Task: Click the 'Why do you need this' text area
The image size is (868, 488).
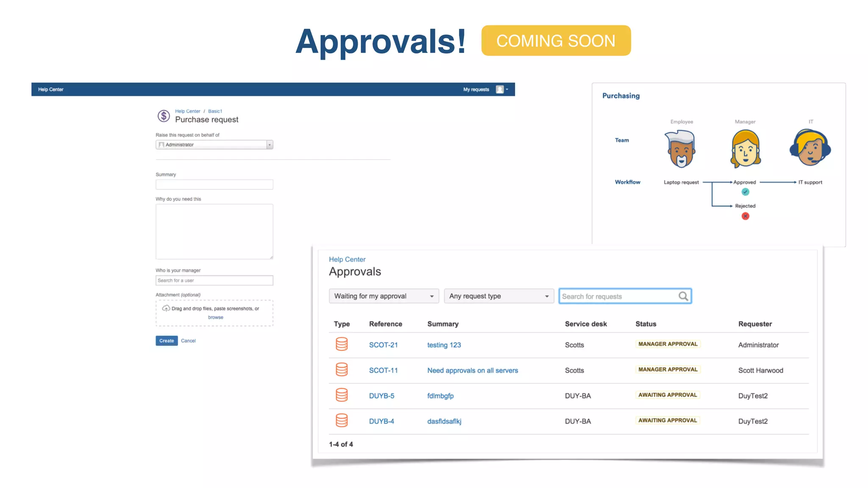Action: pyautogui.click(x=214, y=232)
